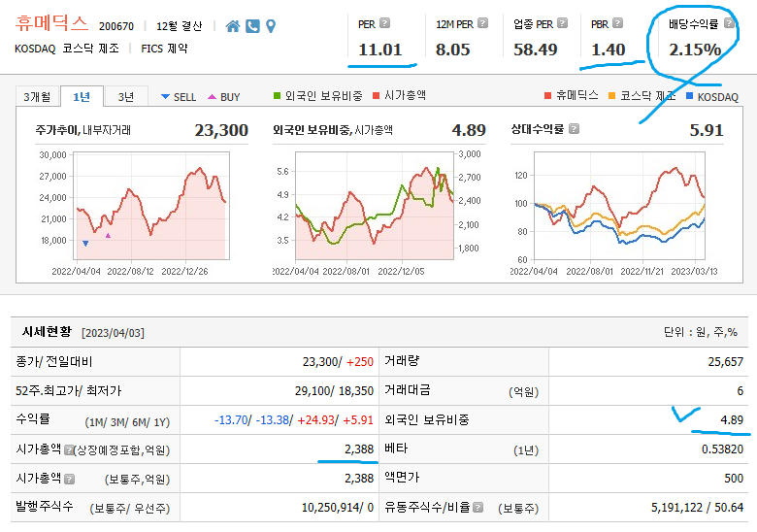Click PER value 11.01
This screenshot has width=757, height=532.
coord(379,50)
